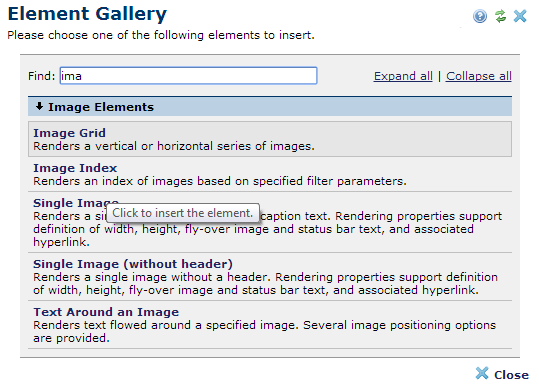This screenshot has height=387, width=539.
Task: Click Image Grid description text
Action: coord(174,146)
